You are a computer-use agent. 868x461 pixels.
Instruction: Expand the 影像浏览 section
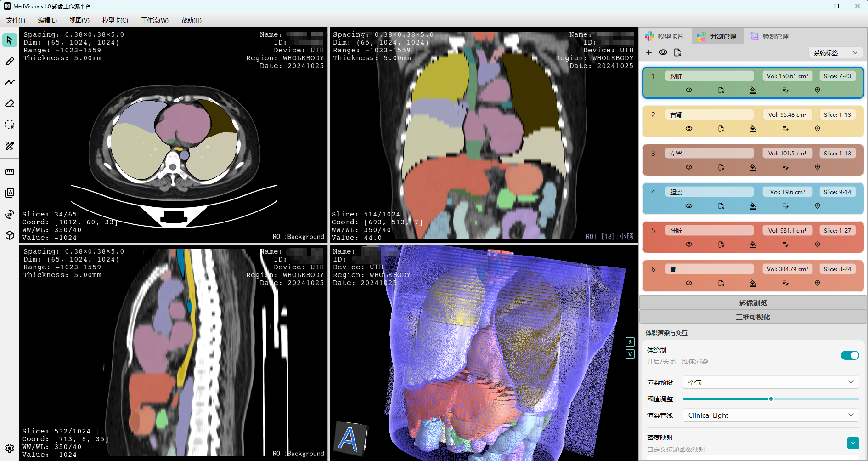click(x=753, y=303)
